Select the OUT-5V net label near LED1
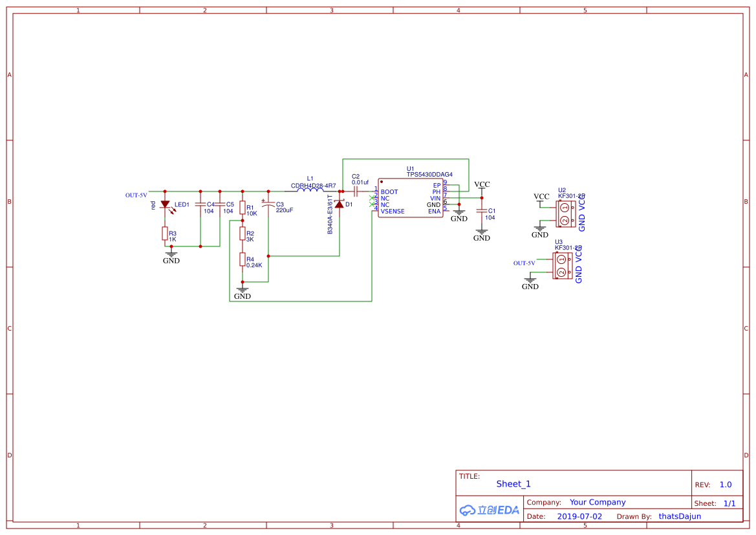Viewport: 756px width, 535px height. click(136, 195)
